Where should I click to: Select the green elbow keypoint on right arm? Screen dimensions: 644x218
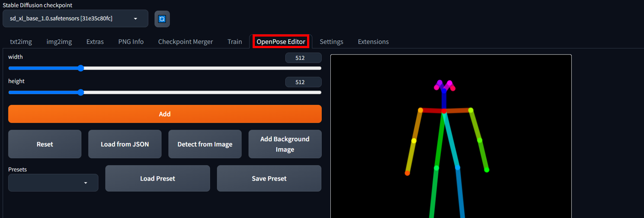pyautogui.click(x=480, y=140)
